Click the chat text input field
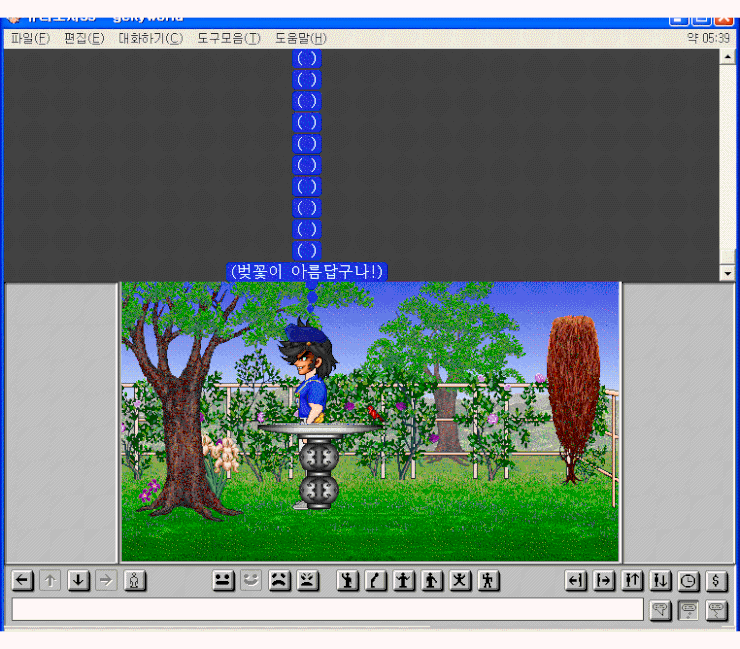Screen dimensions: 740x649 click(327, 610)
